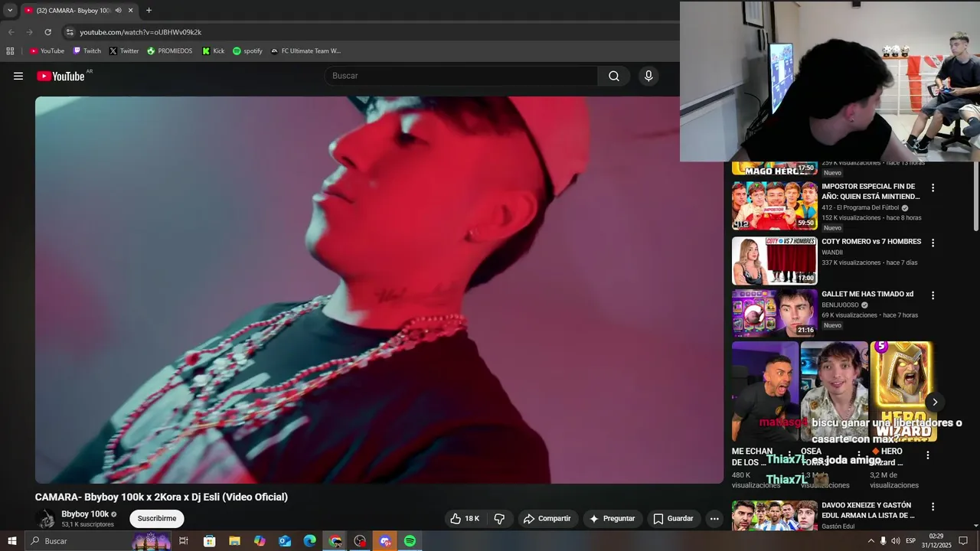The height and width of the screenshot is (551, 980).
Task: Close the CAMARA YouTube tab
Action: 130,11
